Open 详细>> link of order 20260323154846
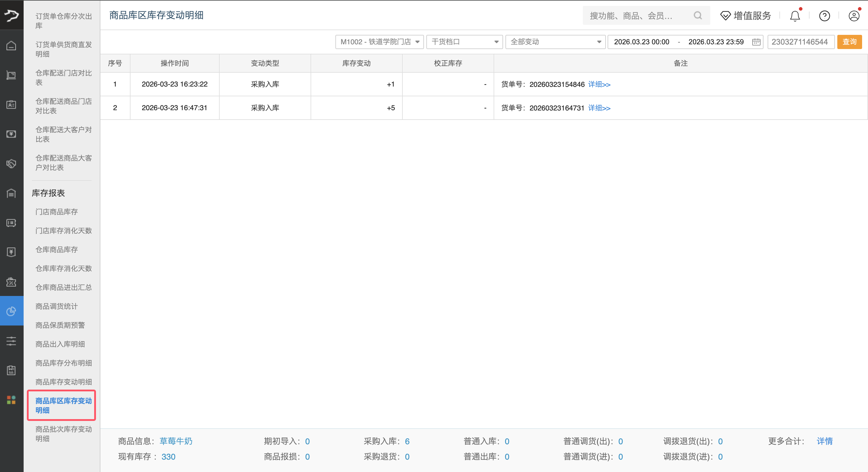 pos(599,84)
